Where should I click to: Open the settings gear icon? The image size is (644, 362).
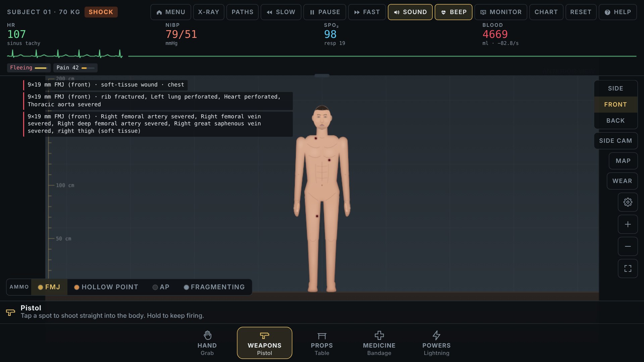coord(628,202)
